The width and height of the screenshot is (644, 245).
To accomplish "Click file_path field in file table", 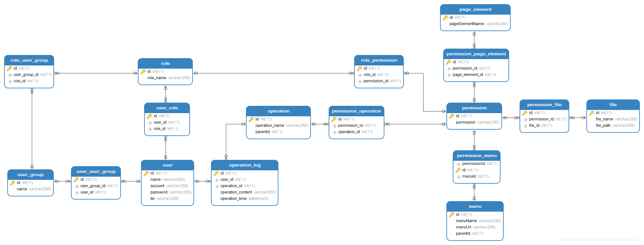I will coord(615,126).
